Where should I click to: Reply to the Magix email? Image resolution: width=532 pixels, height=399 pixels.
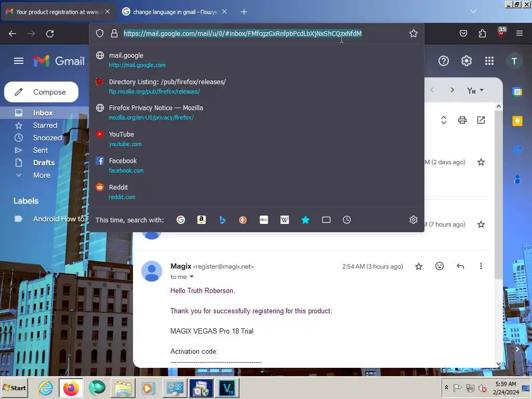pyautogui.click(x=460, y=267)
